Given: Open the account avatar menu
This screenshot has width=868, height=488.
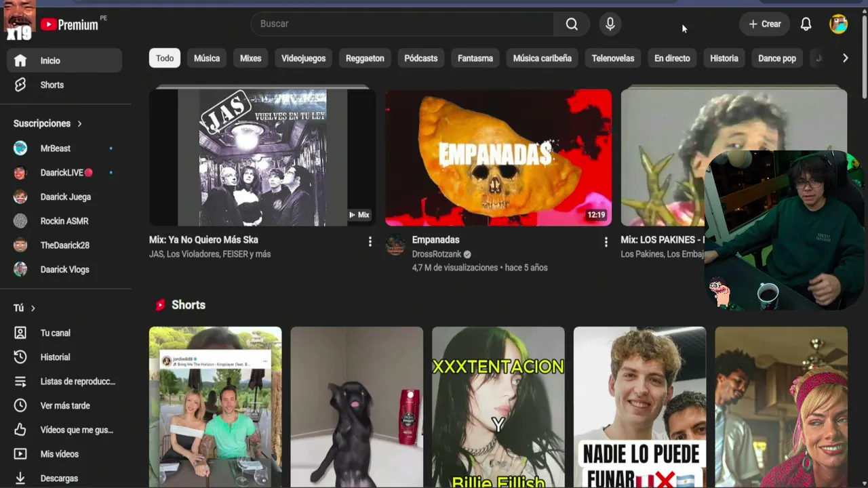Looking at the screenshot, I should click(x=838, y=24).
